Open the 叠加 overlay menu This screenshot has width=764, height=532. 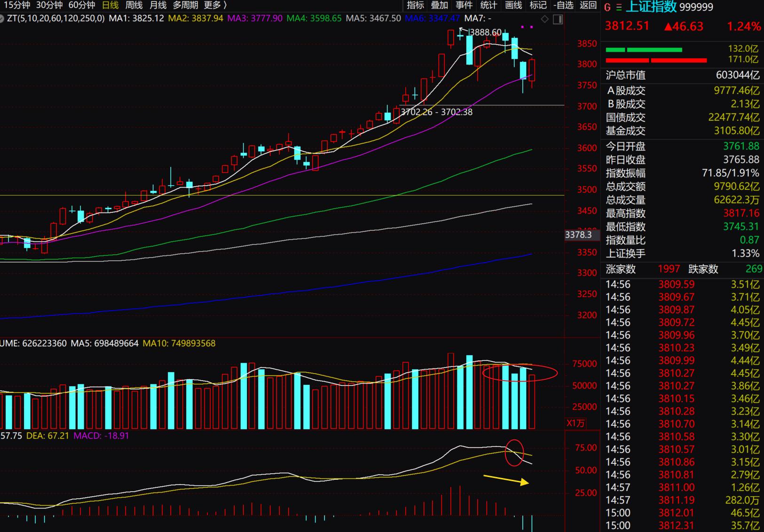[440, 5]
